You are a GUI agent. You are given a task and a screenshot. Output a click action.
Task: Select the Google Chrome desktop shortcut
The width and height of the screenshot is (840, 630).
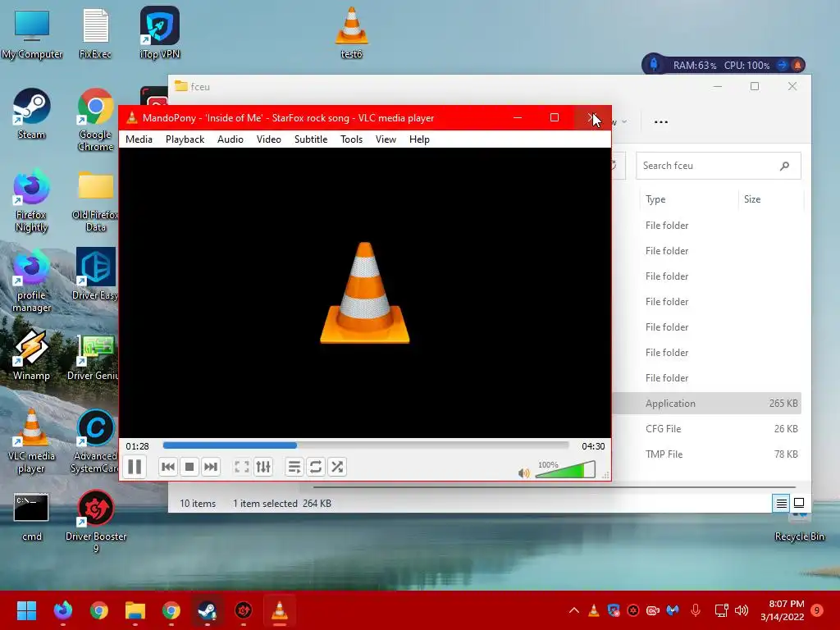point(95,120)
